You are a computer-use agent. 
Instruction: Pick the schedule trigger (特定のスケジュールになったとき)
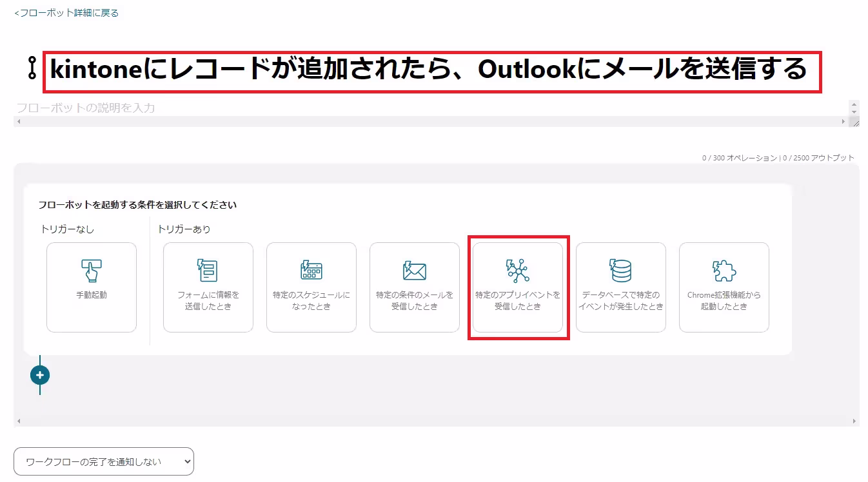point(311,287)
